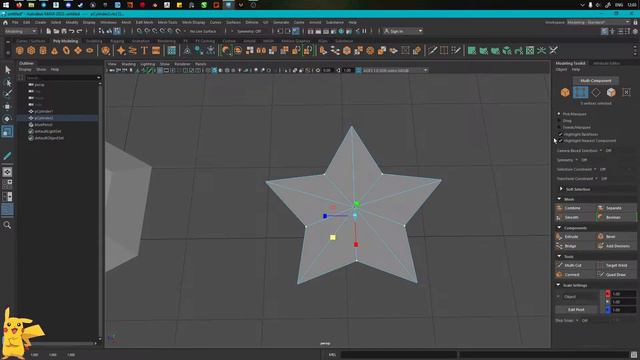This screenshot has height=360, width=640.
Task: Click the Maya home icon in menu bar
Action: click(5, 22)
